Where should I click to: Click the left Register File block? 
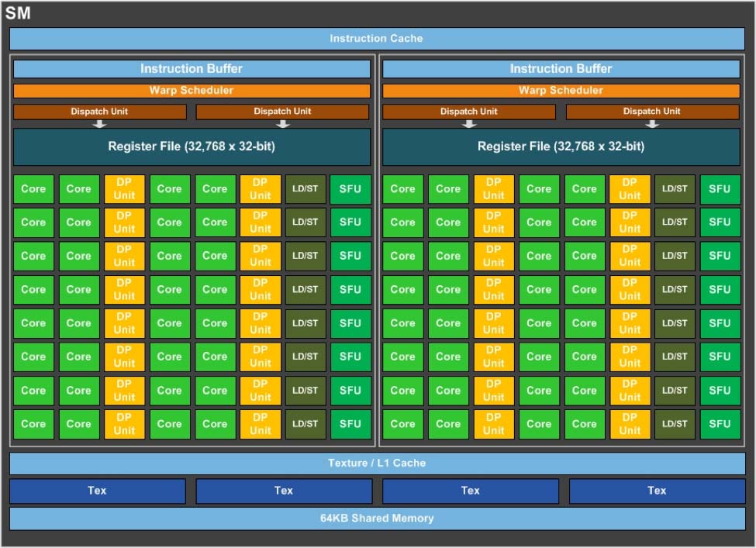pyautogui.click(x=191, y=146)
